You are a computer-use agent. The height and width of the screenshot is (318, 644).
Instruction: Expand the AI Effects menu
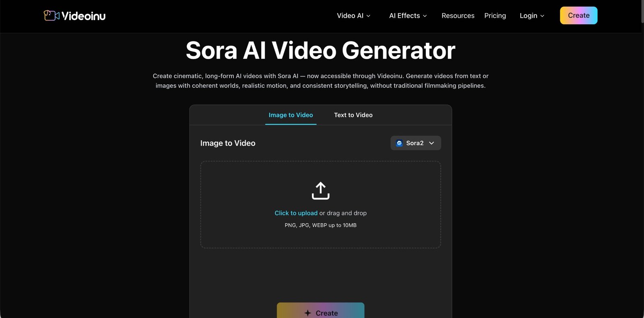pos(408,16)
